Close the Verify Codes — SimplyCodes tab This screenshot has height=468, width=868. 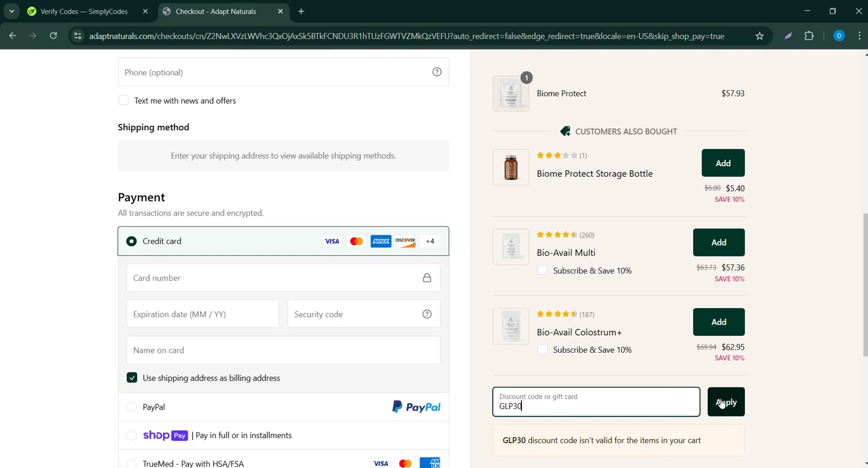click(145, 11)
